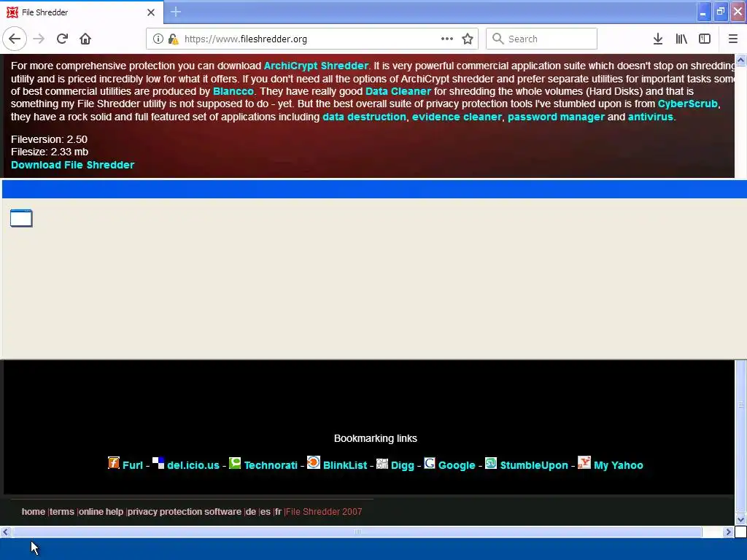747x560 pixels.
Task: Click the vertical scrollbar down arrow
Action: click(x=740, y=519)
